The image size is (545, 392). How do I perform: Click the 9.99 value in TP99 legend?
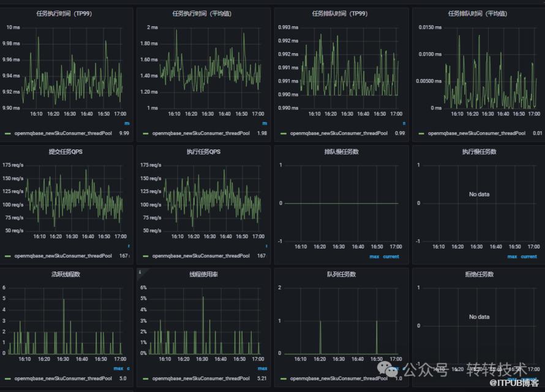124,133
